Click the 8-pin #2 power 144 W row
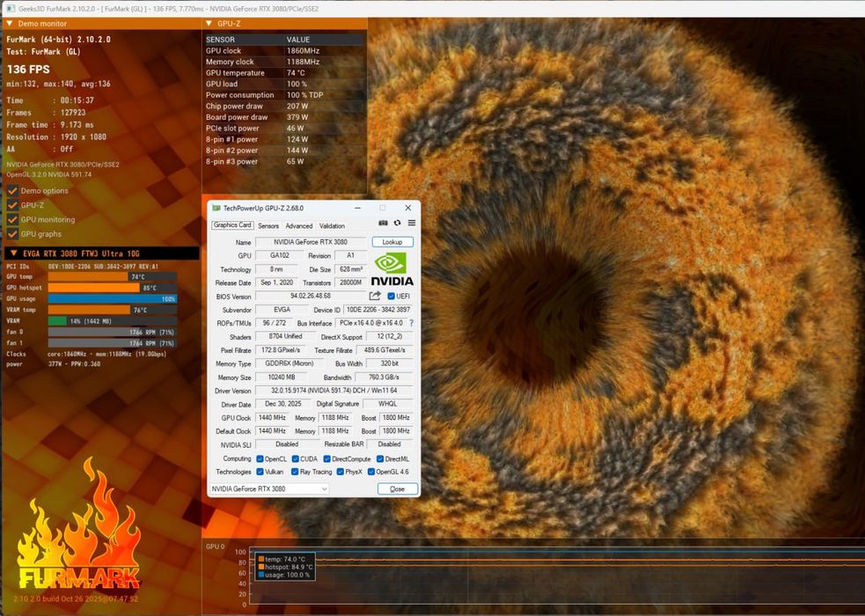Screen dimensions: 865x616 tap(284, 150)
